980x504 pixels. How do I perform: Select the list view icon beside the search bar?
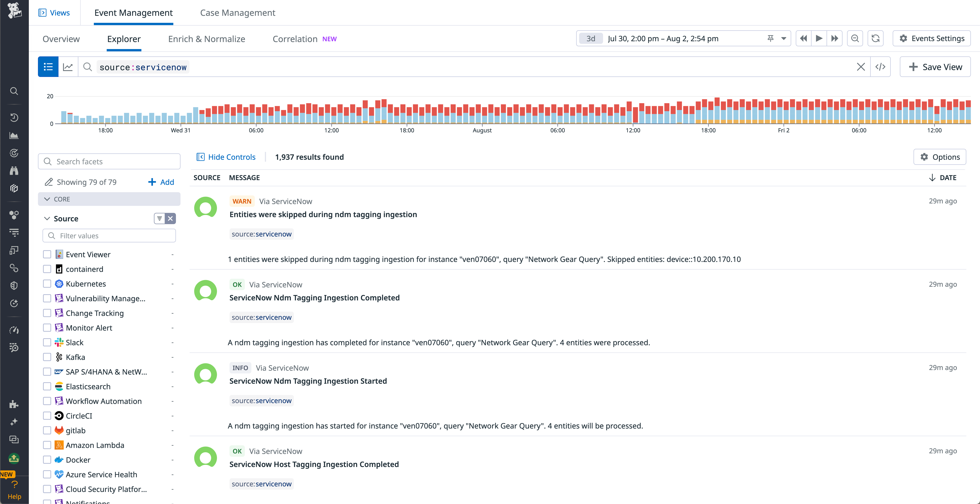pos(48,67)
